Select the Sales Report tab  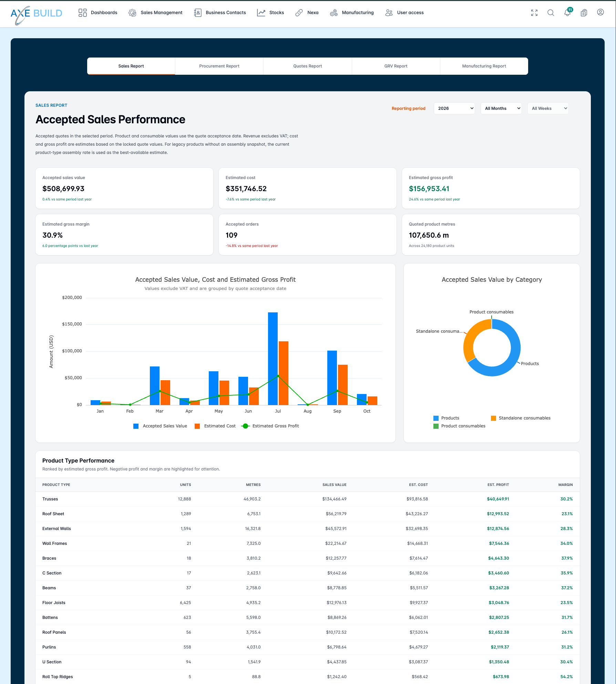pyautogui.click(x=131, y=66)
